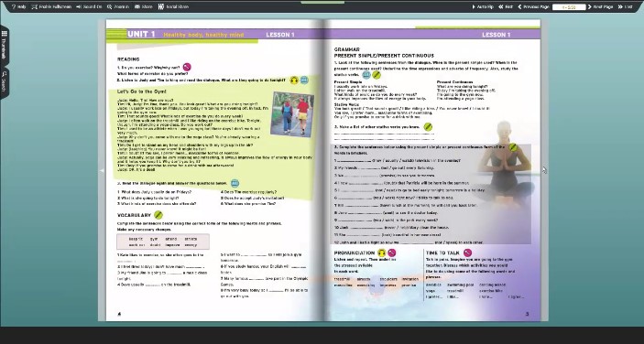Image resolution: width=644 pixels, height=344 pixels.
Task: Click the Zoom In magnifier
Action: pos(118,6)
